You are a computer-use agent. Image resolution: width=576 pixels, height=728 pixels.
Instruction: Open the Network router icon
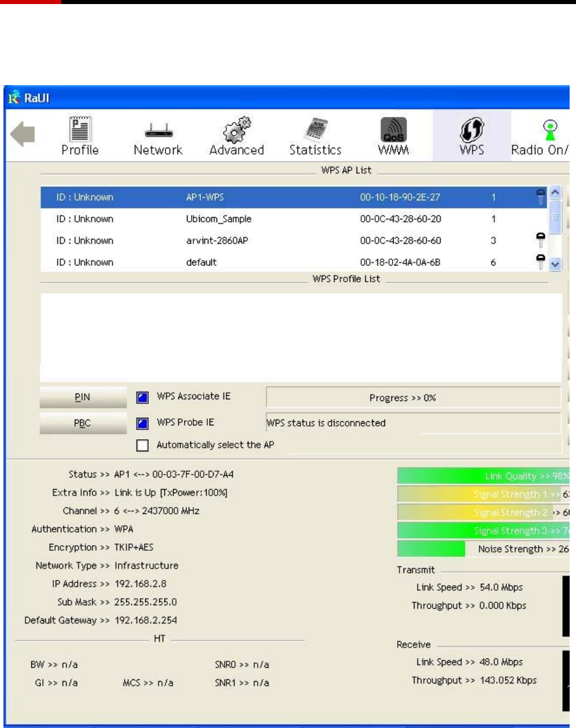pos(157,130)
